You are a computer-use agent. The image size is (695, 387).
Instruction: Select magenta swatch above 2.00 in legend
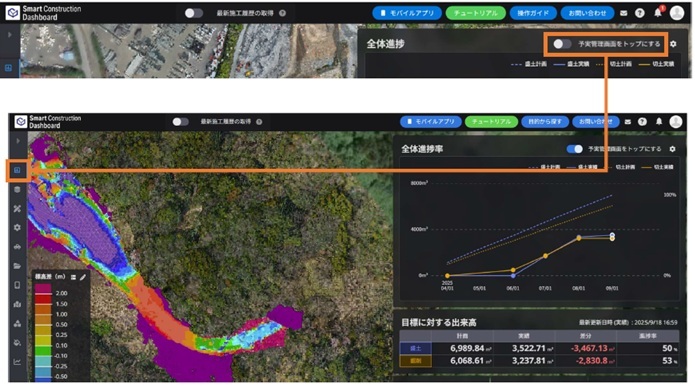43,288
